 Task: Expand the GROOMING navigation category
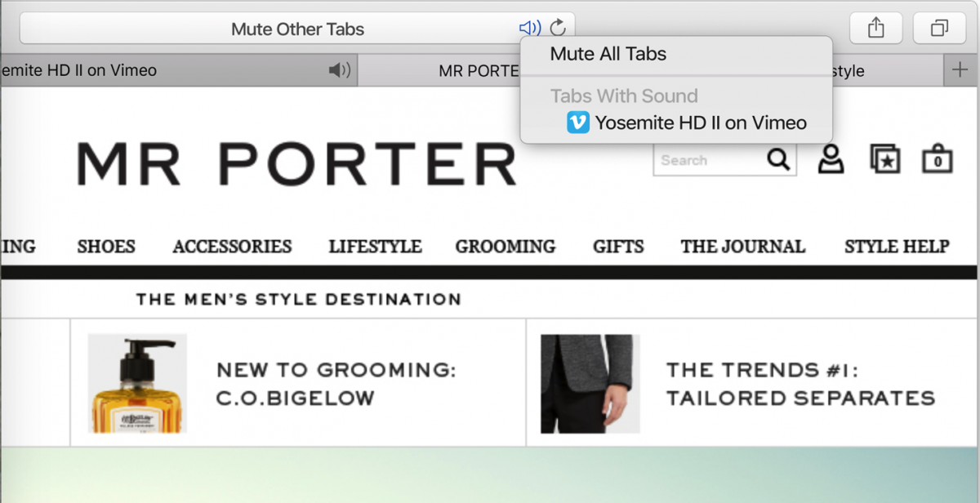tap(505, 247)
